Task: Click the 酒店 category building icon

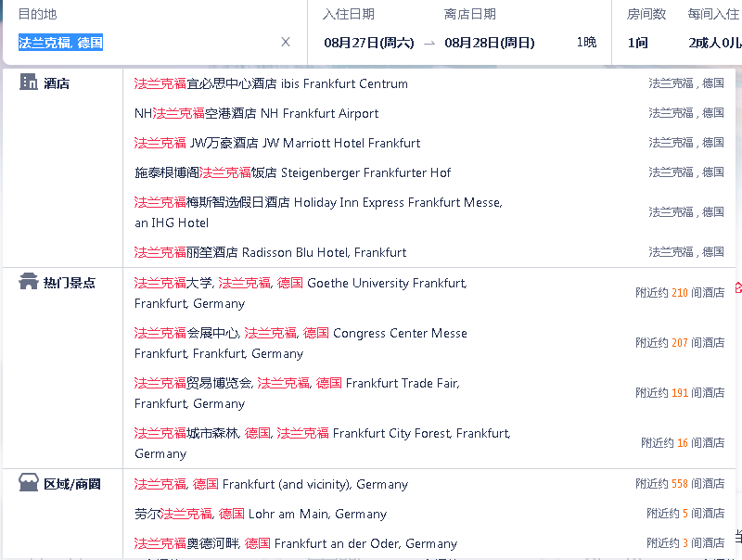Action: (29, 82)
